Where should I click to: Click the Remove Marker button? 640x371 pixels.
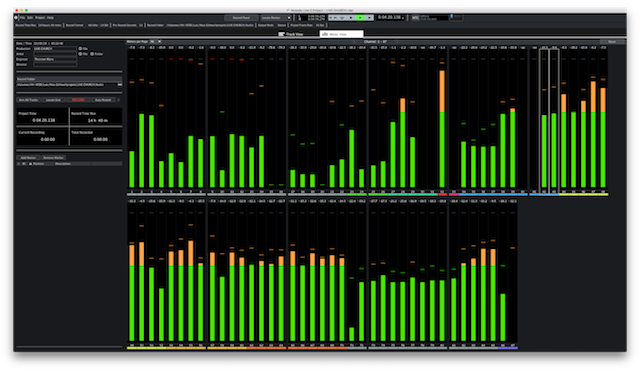tap(53, 158)
